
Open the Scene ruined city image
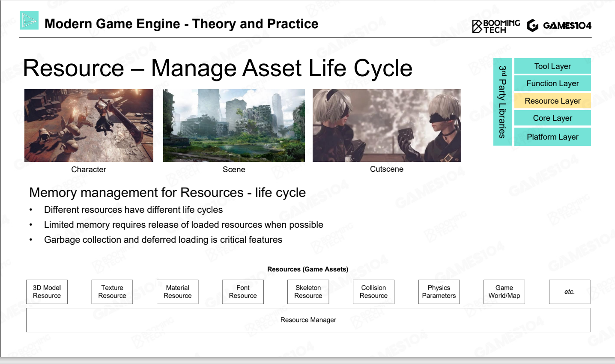coord(234,125)
